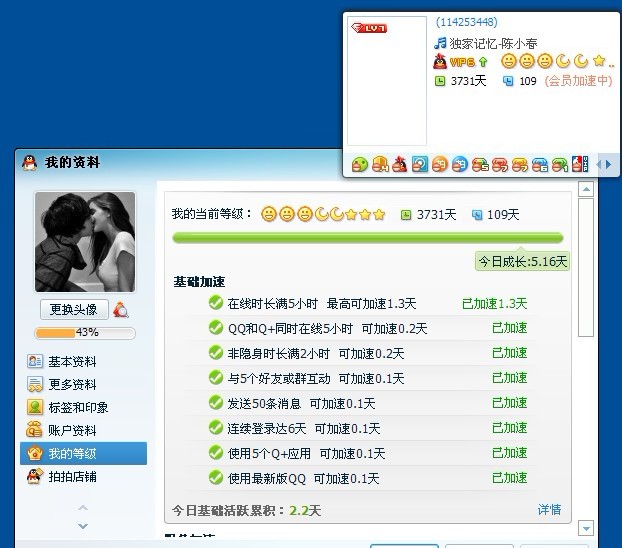The image size is (622, 548).
Task: Click the up chevron below the sidebar list
Action: [83, 508]
